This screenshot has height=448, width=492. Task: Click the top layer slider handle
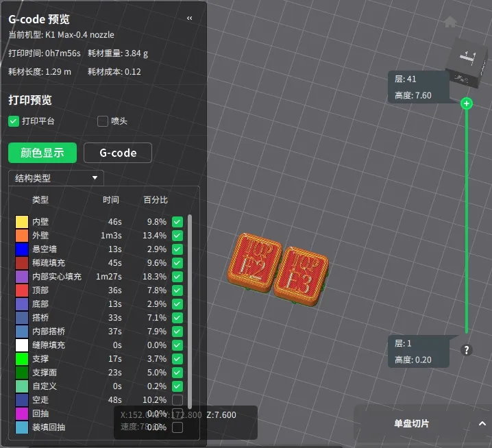[x=467, y=103]
